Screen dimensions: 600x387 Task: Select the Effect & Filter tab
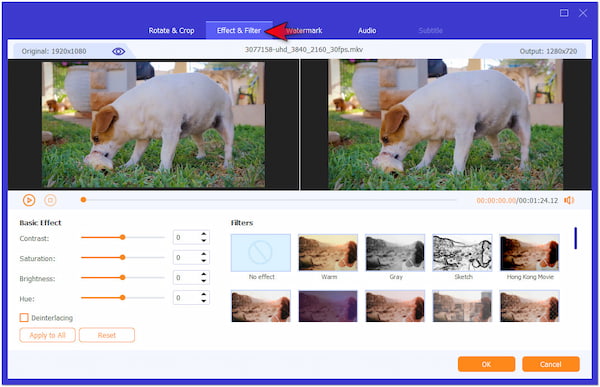tap(239, 31)
